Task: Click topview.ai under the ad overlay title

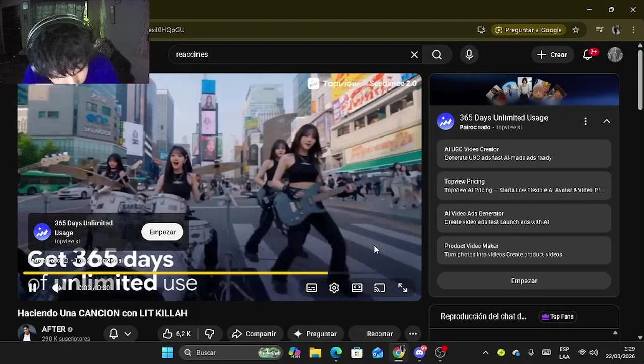Action: point(67,241)
